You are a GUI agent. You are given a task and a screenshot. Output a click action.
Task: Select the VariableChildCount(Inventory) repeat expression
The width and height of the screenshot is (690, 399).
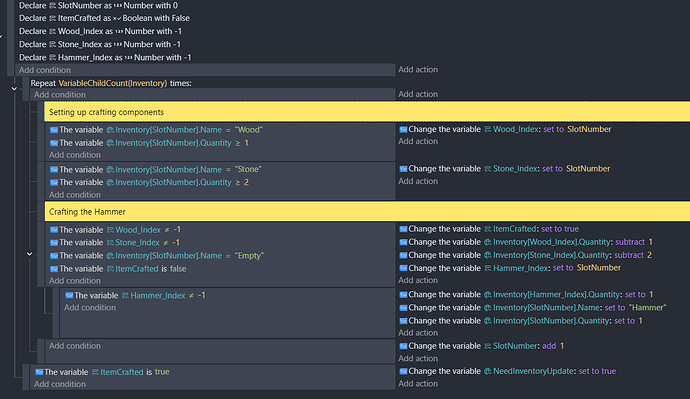pyautogui.click(x=113, y=83)
